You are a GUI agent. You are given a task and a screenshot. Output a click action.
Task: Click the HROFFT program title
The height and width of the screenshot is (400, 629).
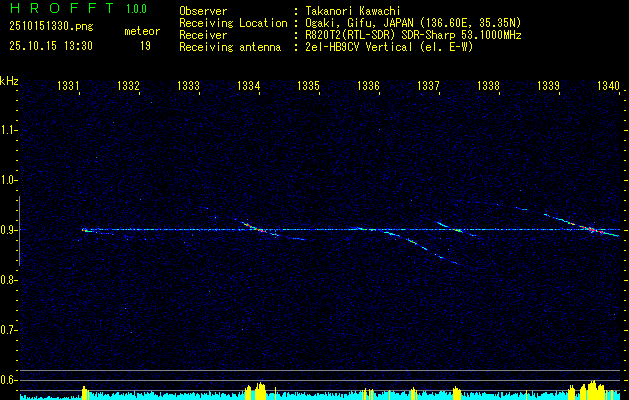[x=62, y=8]
